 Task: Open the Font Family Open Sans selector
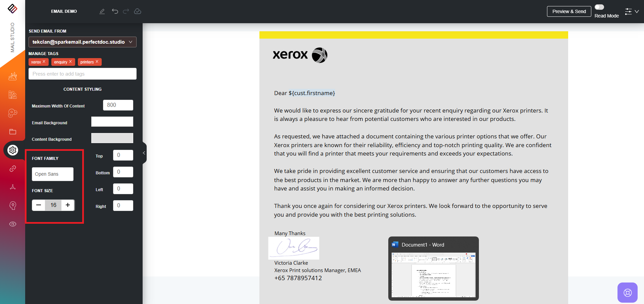53,174
